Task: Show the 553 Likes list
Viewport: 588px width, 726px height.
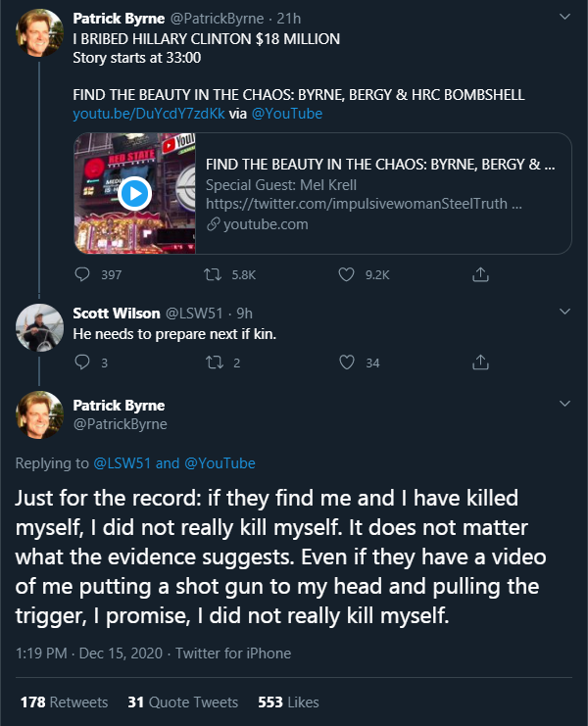Action: click(x=288, y=702)
